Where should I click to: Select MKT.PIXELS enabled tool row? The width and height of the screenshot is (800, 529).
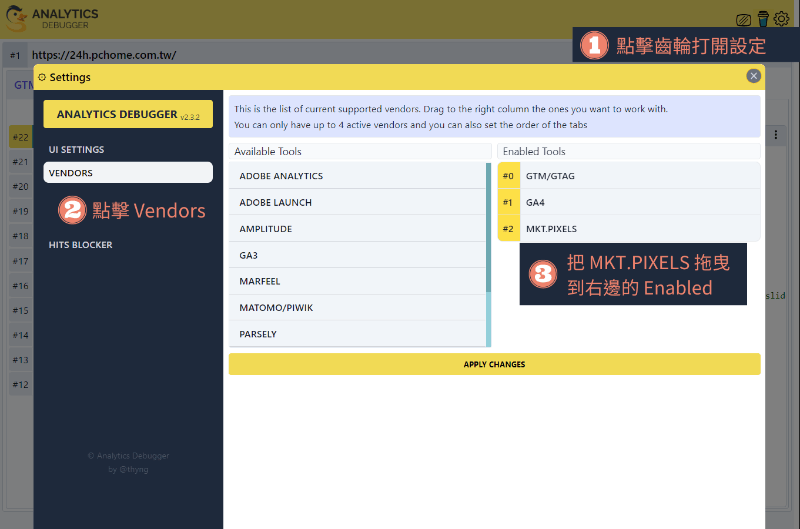click(629, 229)
